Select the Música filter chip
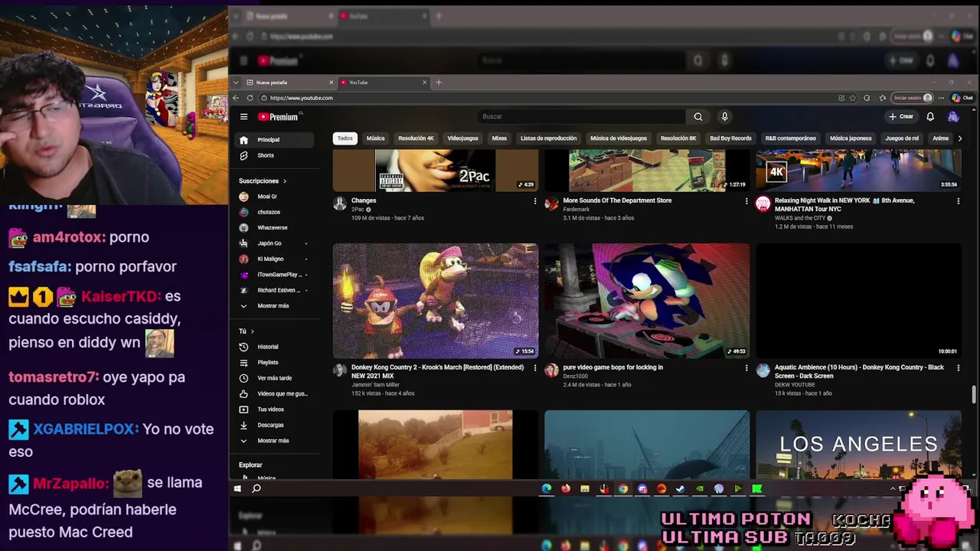This screenshot has width=980, height=551. pos(375,139)
